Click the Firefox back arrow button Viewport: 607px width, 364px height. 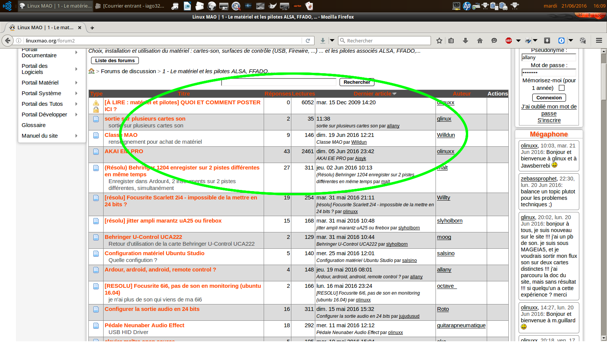pyautogui.click(x=8, y=41)
